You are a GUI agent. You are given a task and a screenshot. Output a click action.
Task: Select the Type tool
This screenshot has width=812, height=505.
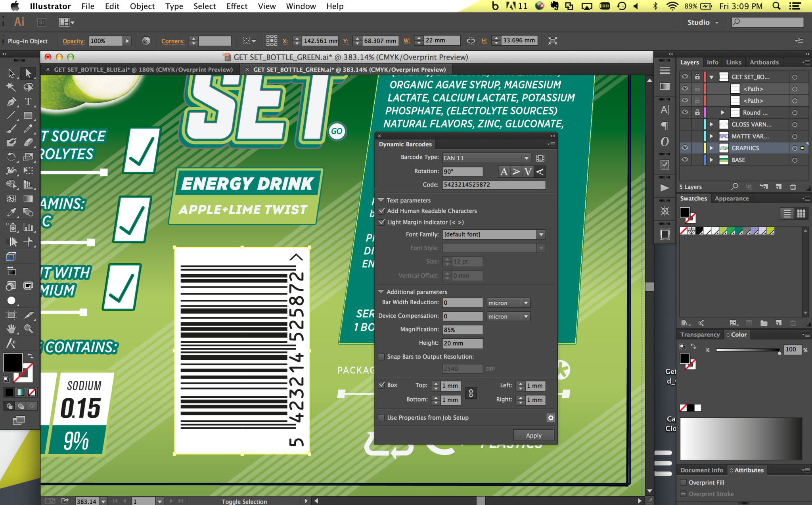[x=28, y=102]
